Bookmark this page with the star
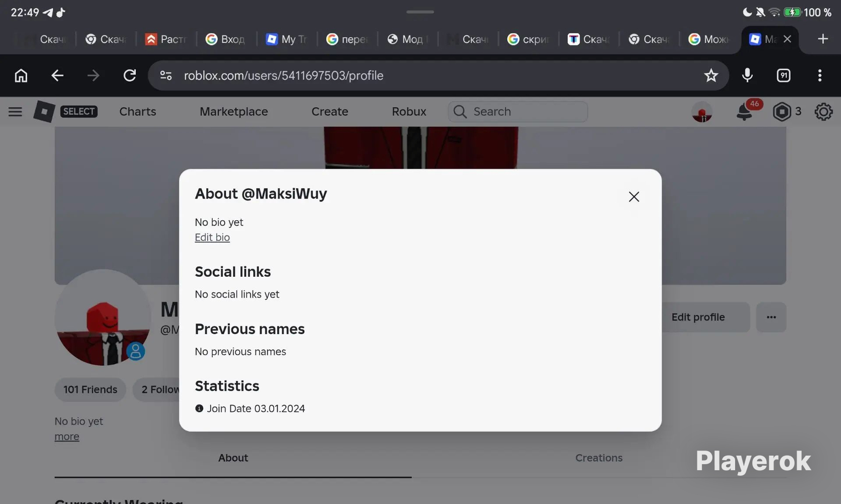 [x=711, y=76]
